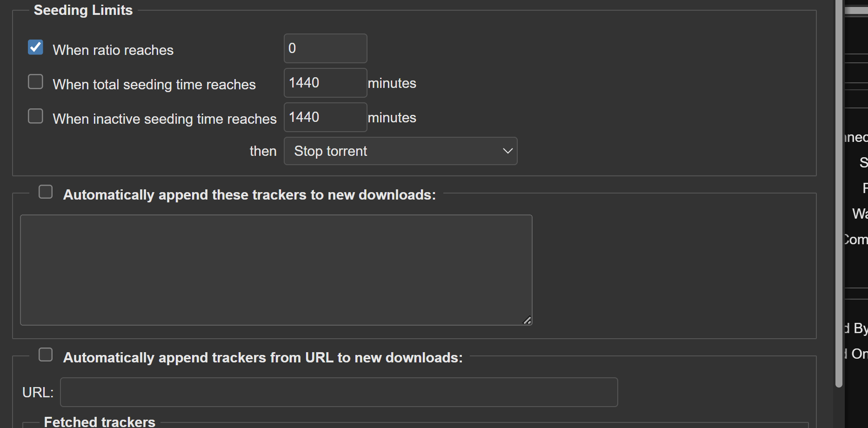Focus the inactive seeding time minutes field
868x428 pixels.
325,117
